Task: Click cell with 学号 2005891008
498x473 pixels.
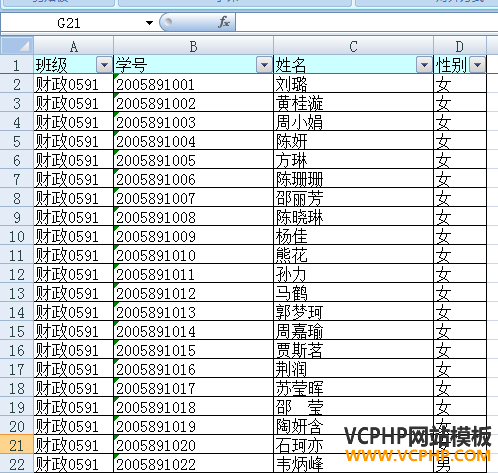Action: (x=193, y=217)
